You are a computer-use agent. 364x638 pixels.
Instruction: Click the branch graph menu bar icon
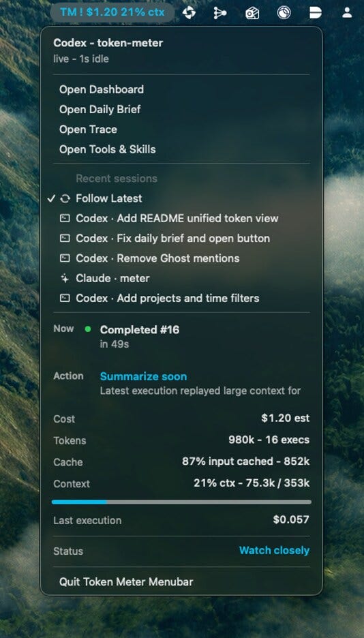pyautogui.click(x=220, y=13)
